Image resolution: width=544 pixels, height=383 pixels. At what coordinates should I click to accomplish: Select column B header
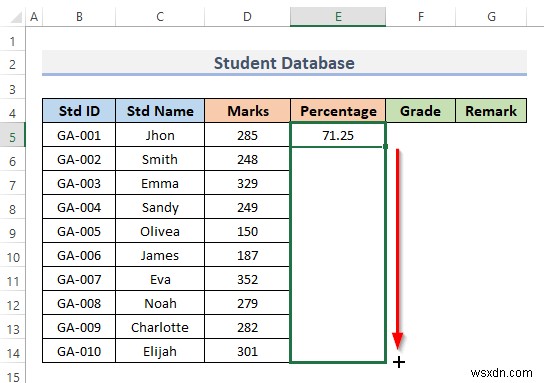tap(79, 17)
